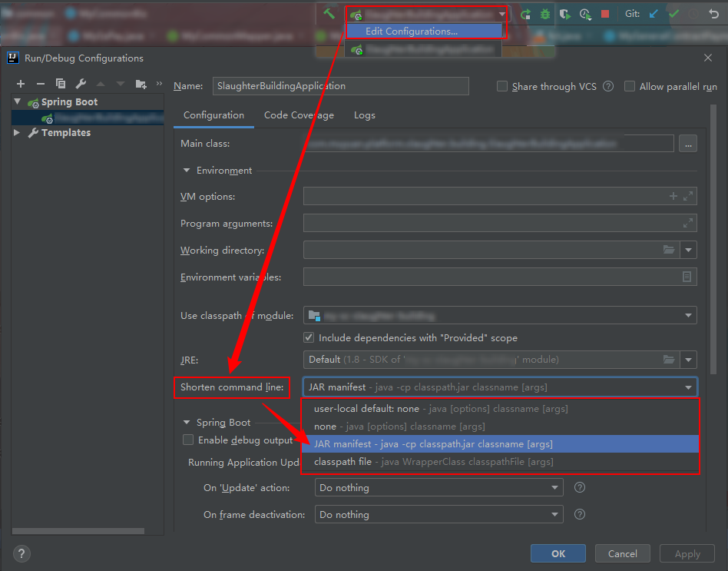The image size is (728, 571).
Task: Select Edit Configurations menu entry
Action: tap(424, 32)
